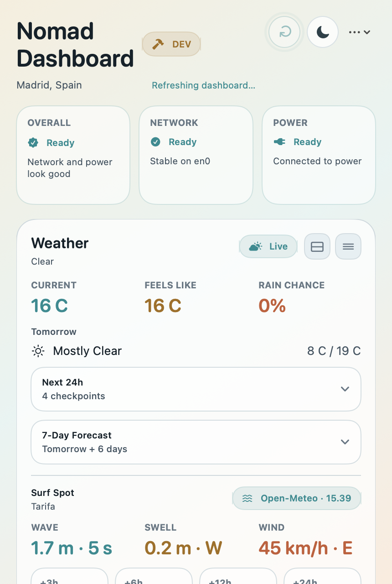Open the split-view layout icon beside Weather
392x584 pixels.
point(317,246)
